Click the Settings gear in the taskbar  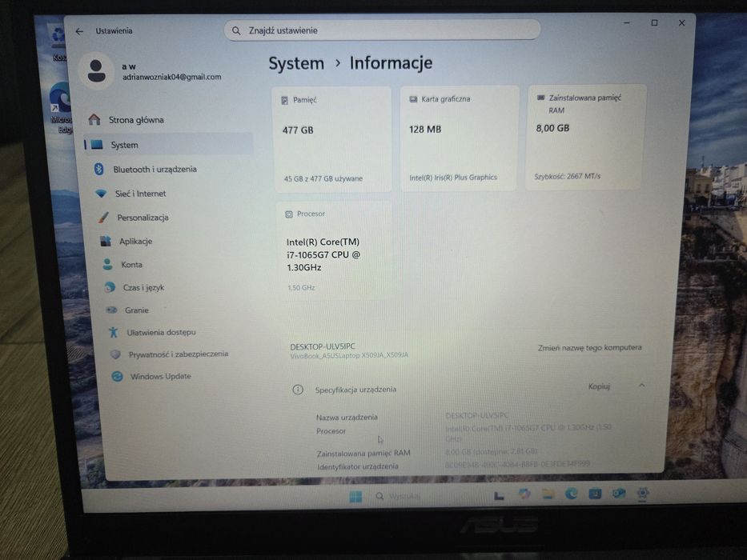click(642, 494)
